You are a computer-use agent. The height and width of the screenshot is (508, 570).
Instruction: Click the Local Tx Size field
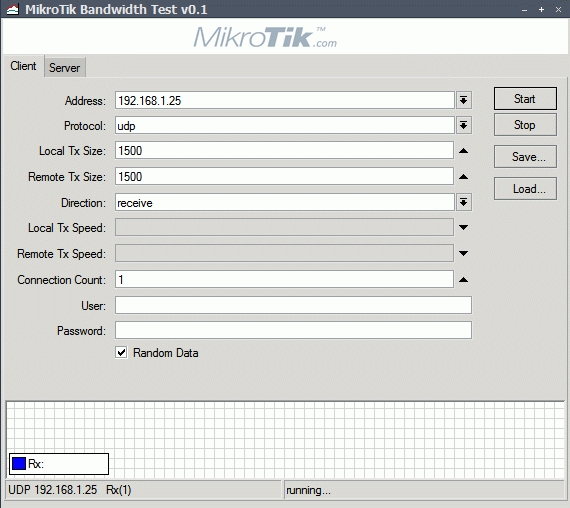[284, 151]
